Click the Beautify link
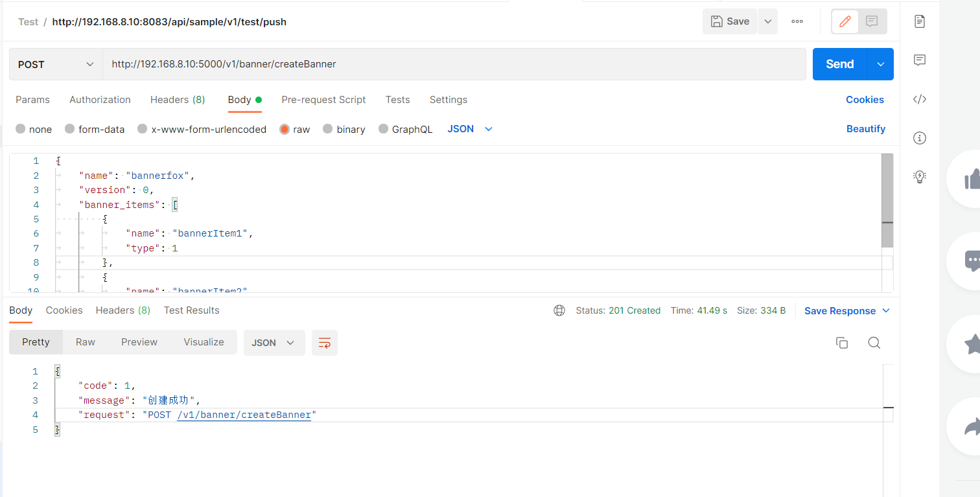Image resolution: width=980 pixels, height=497 pixels. 865,129
